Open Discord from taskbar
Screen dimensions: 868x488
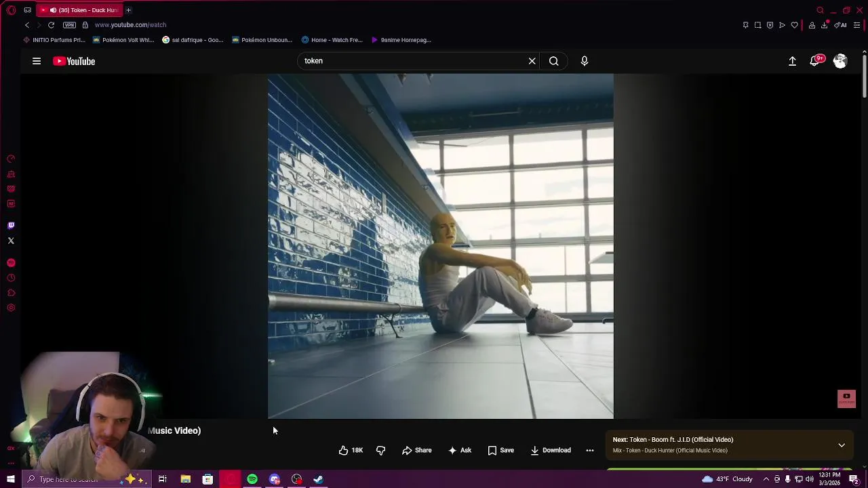tap(275, 479)
